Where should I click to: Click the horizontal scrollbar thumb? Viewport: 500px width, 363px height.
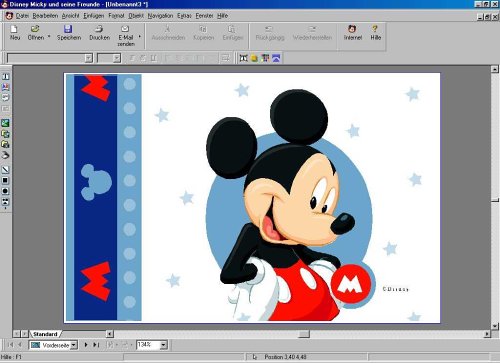[x=304, y=334]
